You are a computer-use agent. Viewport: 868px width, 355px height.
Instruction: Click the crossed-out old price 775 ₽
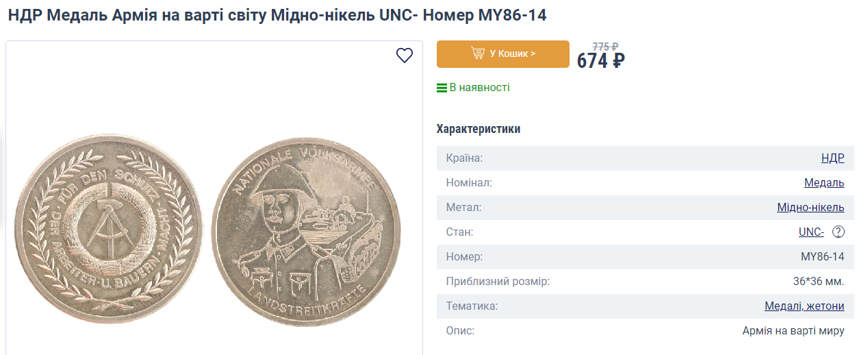pos(605,47)
